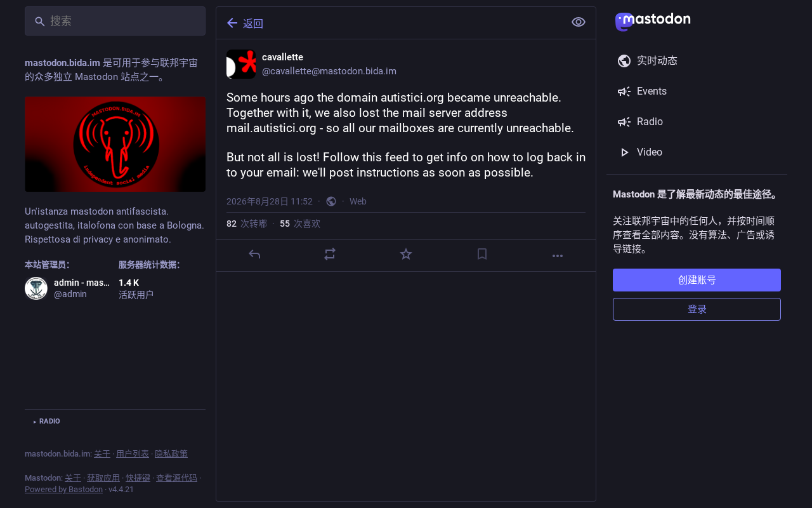
Task: Click the mastodon.bida.im banner image
Action: click(x=115, y=144)
